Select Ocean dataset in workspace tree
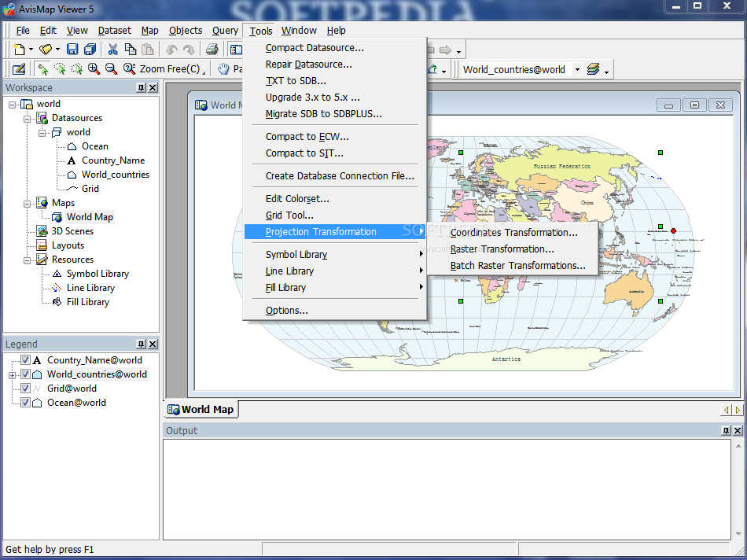747x560 pixels. [95, 146]
